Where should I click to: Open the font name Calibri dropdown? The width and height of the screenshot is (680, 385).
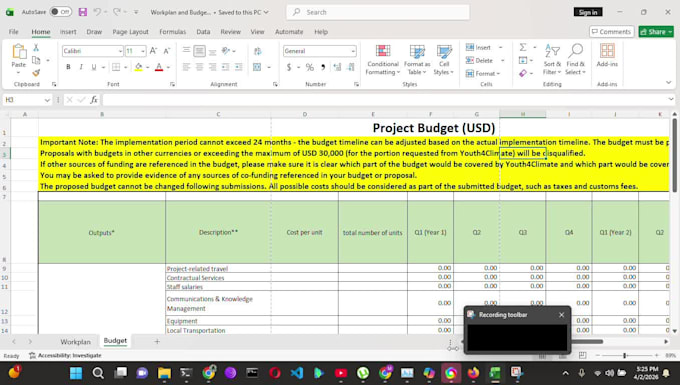click(x=120, y=51)
